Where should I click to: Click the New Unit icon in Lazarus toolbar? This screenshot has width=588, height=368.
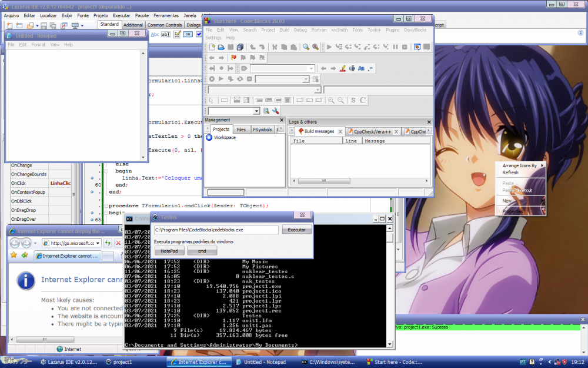coord(8,25)
